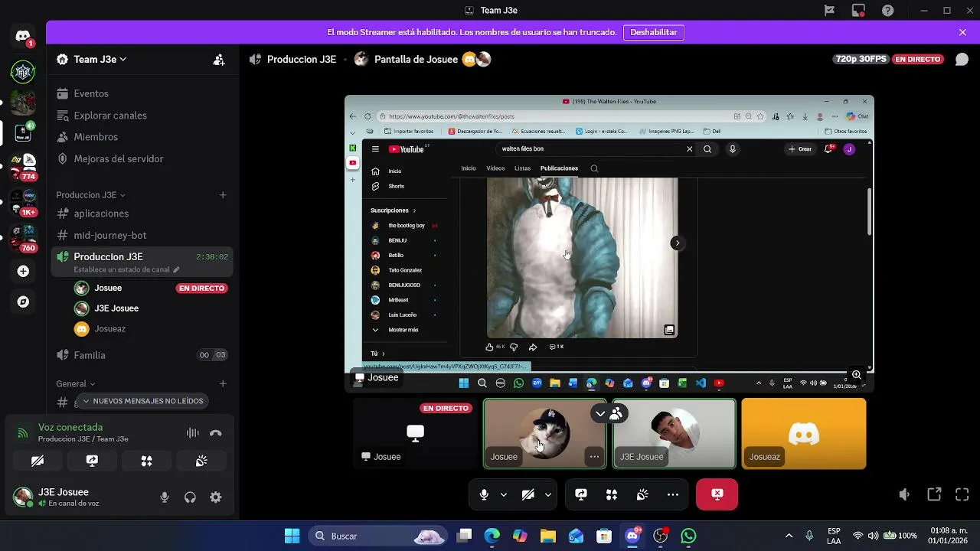Open User Settings gear icon
This screenshot has height=551, width=980.
(216, 497)
